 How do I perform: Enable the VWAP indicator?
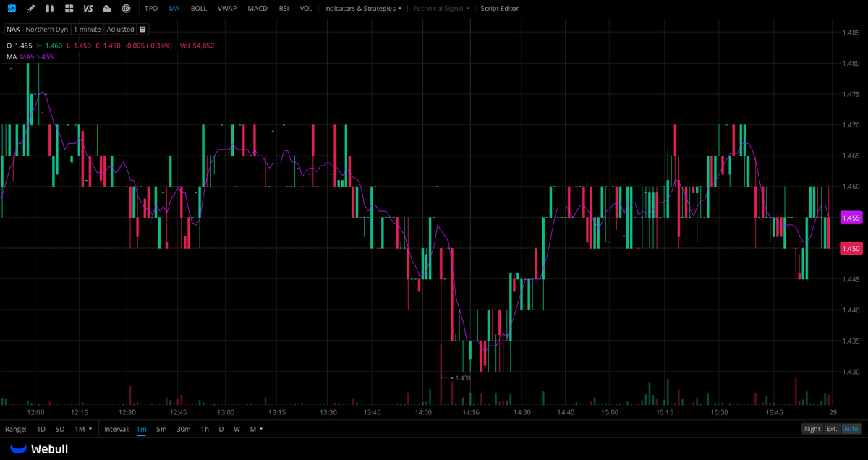[227, 9]
